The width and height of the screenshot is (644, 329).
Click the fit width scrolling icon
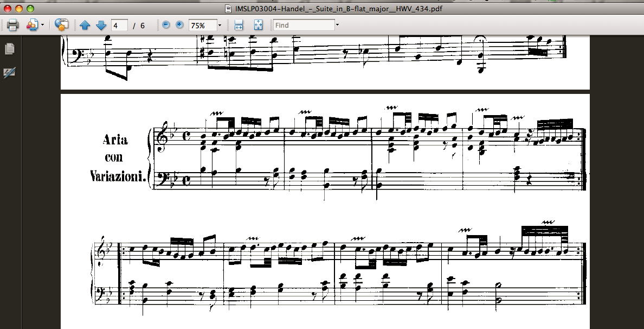(239, 25)
